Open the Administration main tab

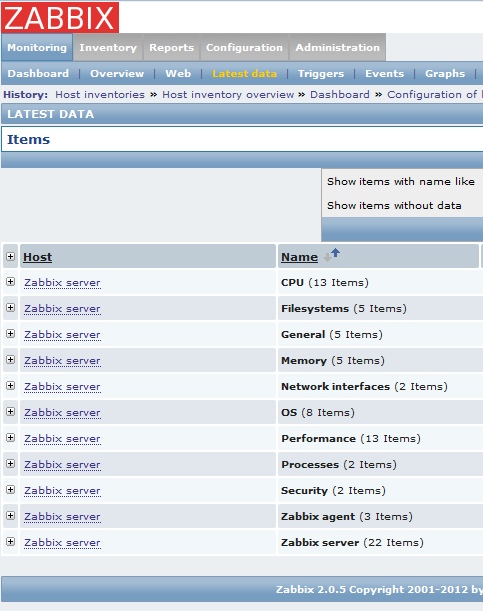pyautogui.click(x=337, y=48)
